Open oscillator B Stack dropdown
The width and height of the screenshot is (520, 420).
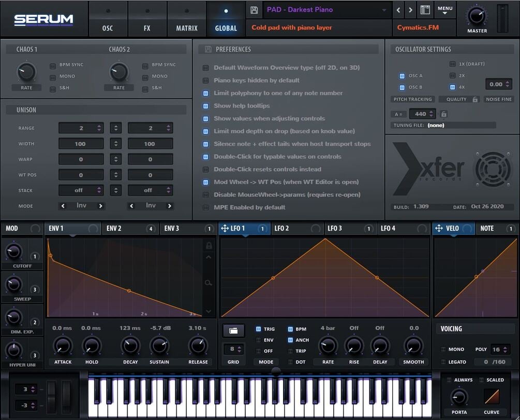click(150, 190)
